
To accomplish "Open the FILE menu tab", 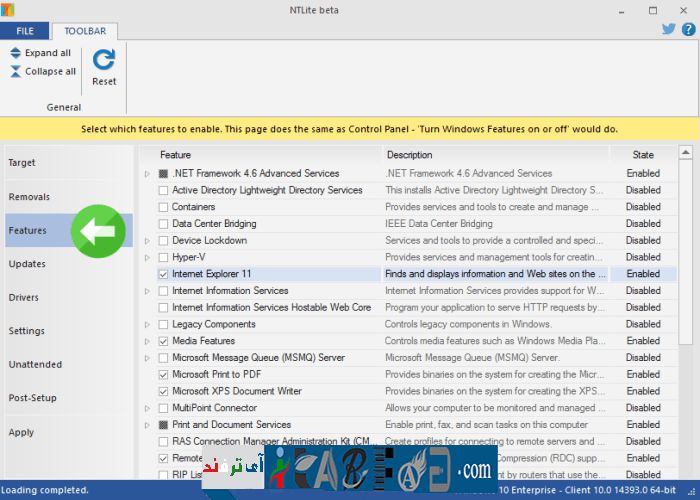I will (x=24, y=31).
